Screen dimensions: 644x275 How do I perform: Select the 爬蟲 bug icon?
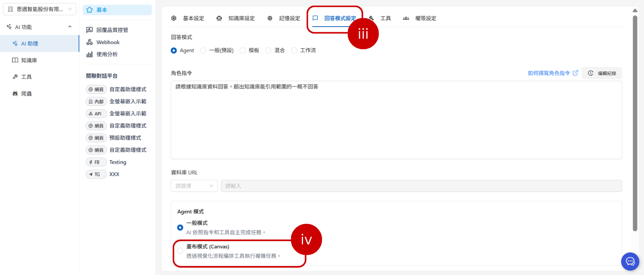click(15, 94)
